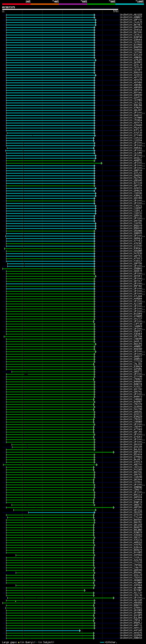Select hit label UniRef100_Q6DHL6
This screenshot has width=146, height=644.
[131, 239]
